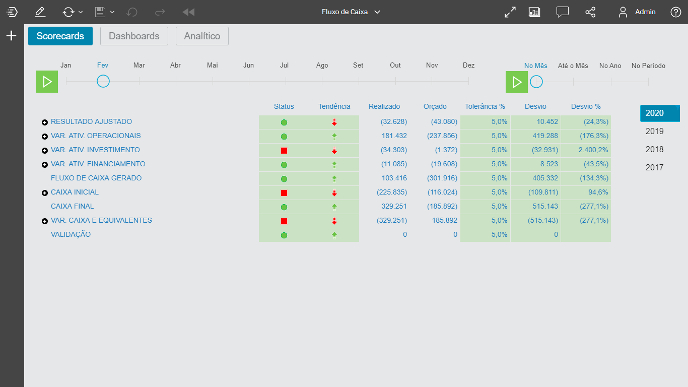Screen dimensions: 688x387
Task: Open the help question mark
Action: (676, 12)
